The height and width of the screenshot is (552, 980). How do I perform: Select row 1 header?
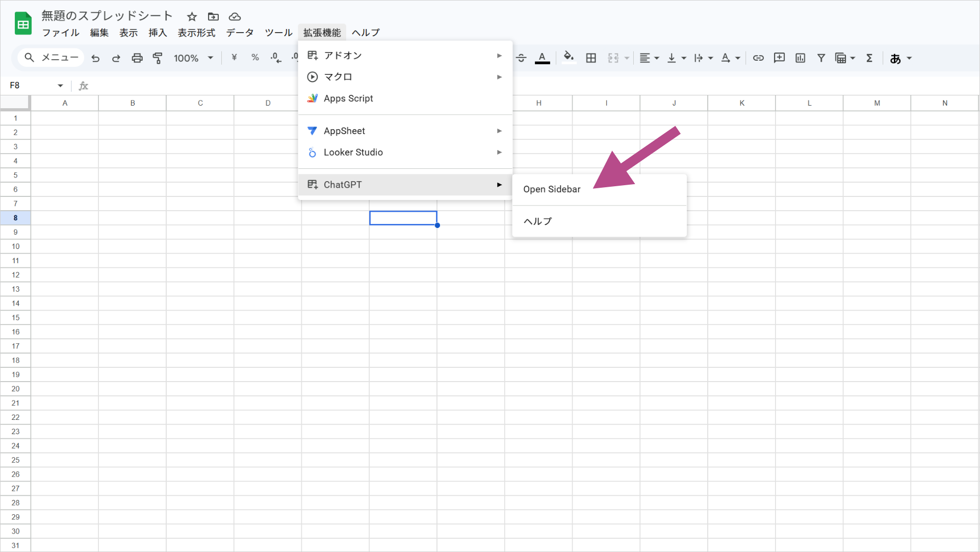tap(15, 118)
